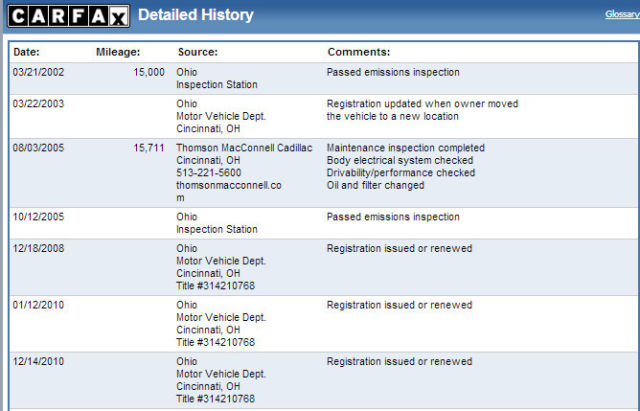Click the 15,000 mileage value

coord(149,72)
